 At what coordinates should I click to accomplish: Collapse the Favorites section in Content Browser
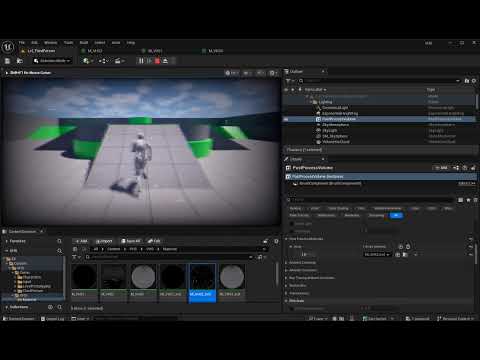tap(6, 241)
